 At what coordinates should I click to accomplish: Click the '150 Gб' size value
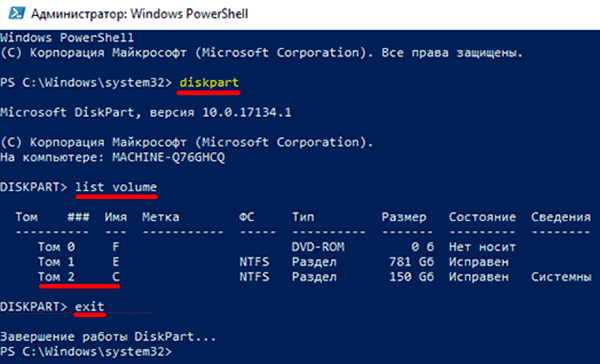pos(411,277)
